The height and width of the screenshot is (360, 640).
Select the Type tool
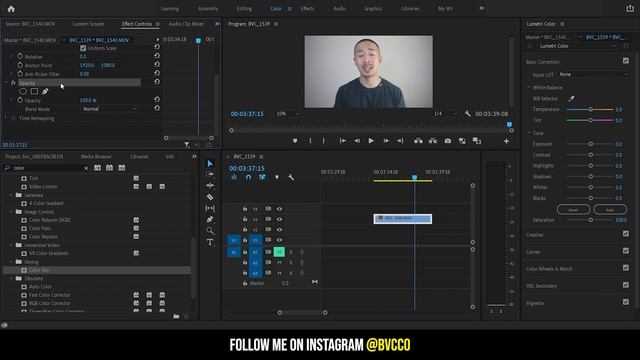(x=210, y=242)
